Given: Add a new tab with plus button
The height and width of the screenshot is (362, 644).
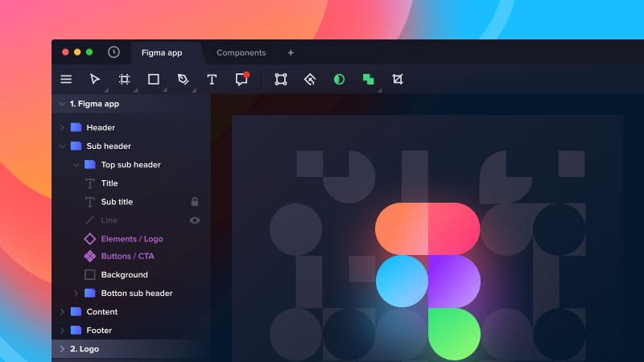Looking at the screenshot, I should [291, 52].
